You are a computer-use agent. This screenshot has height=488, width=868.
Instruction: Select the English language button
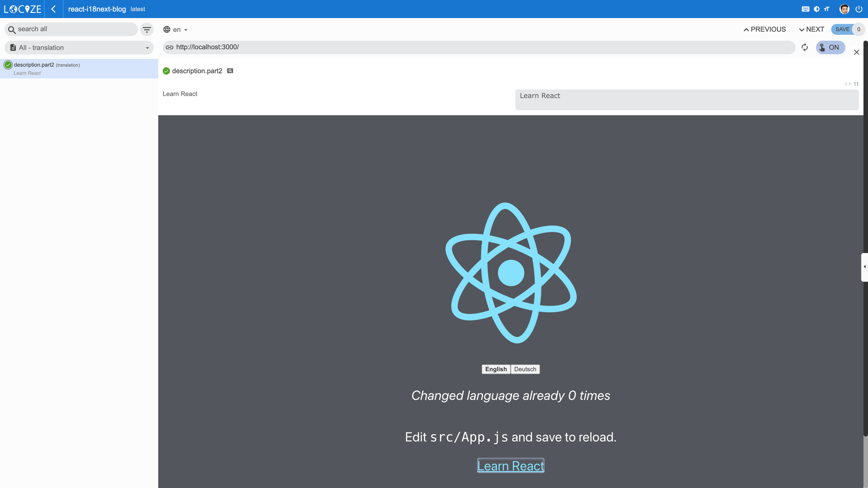coord(496,369)
